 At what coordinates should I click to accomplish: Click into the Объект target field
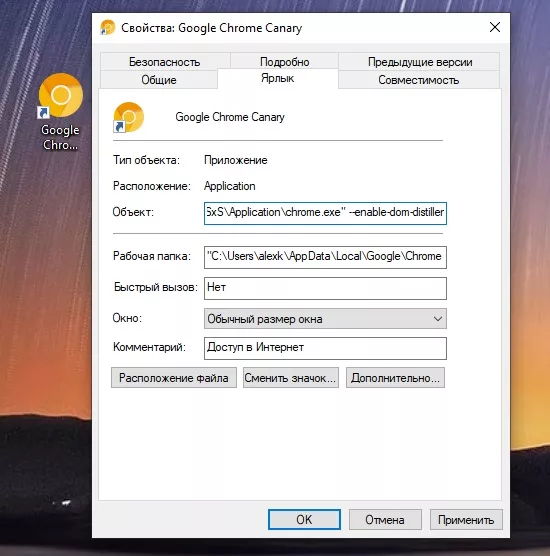pyautogui.click(x=325, y=213)
